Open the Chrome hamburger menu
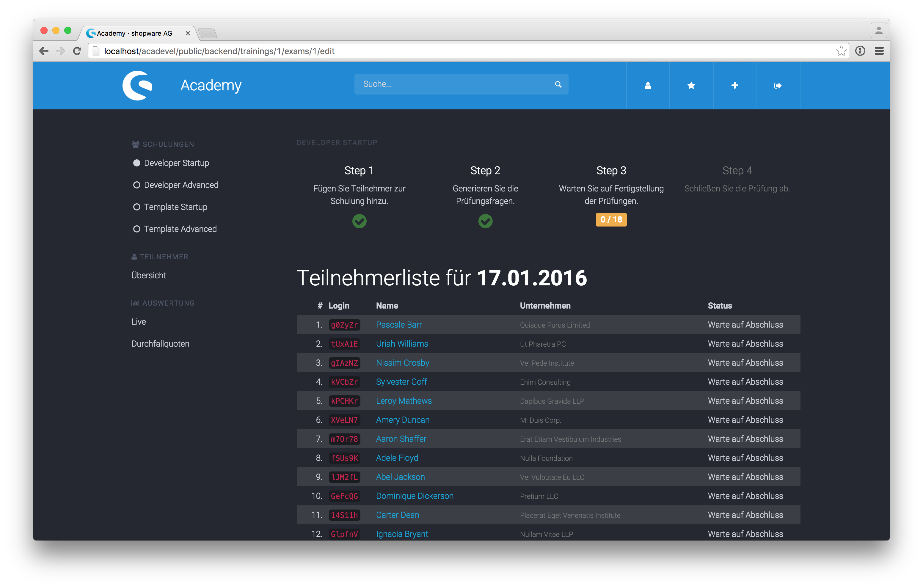 point(879,51)
